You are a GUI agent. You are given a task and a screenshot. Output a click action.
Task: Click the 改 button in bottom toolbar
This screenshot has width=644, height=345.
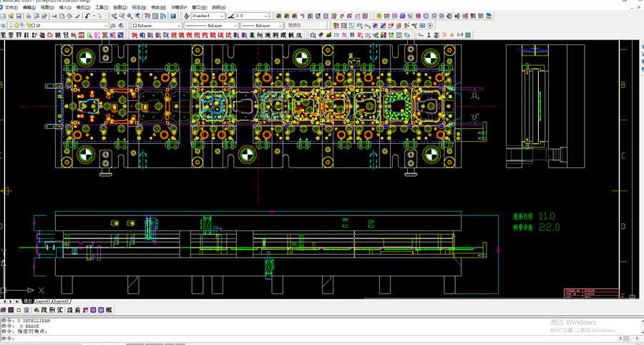(x=44, y=310)
